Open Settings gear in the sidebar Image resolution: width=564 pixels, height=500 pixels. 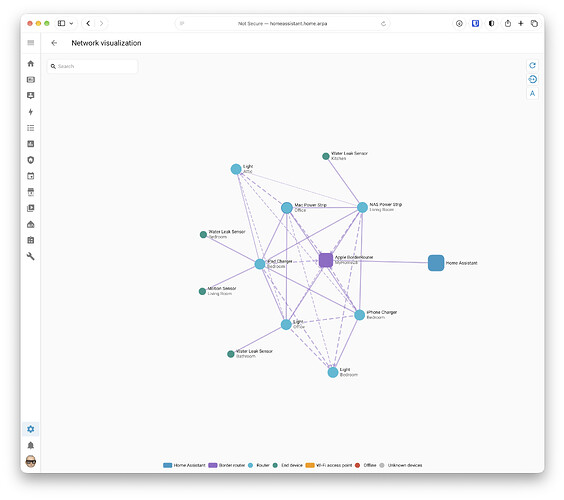click(x=31, y=429)
